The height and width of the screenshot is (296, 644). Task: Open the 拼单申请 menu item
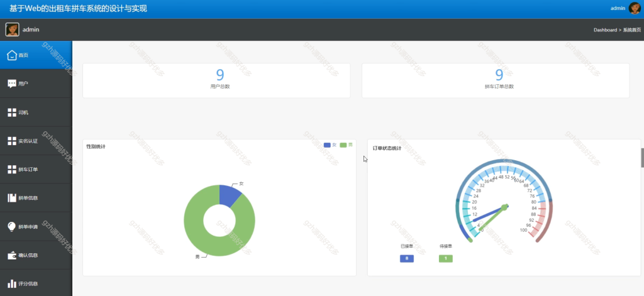tap(36, 227)
